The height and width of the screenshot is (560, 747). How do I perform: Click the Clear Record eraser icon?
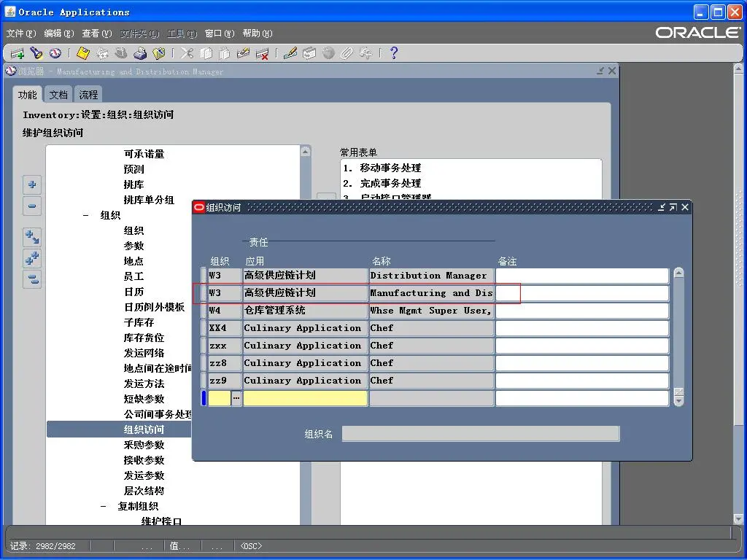244,53
